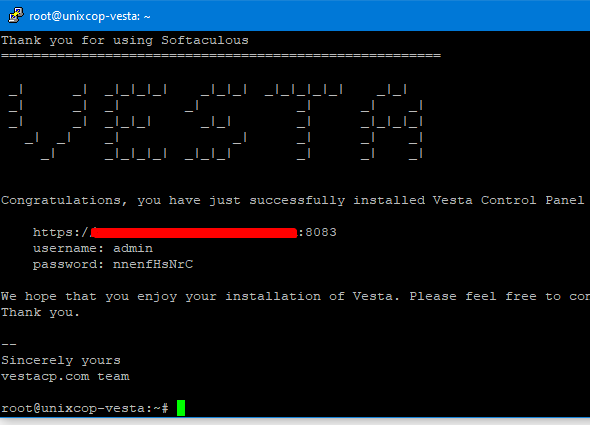This screenshot has height=425, width=590.
Task: Click the PuTTY icon in title bar
Action: 15,15
